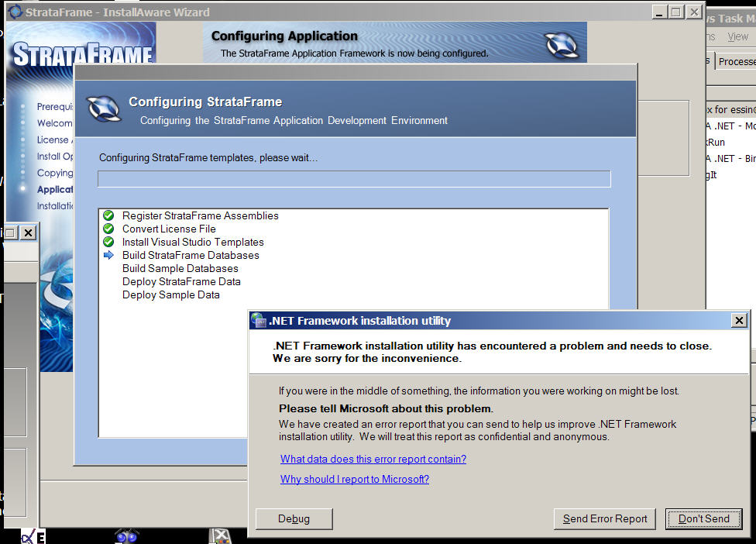Click green check beside Register StrataFrame Assemblies
This screenshot has width=756, height=544.
108,215
